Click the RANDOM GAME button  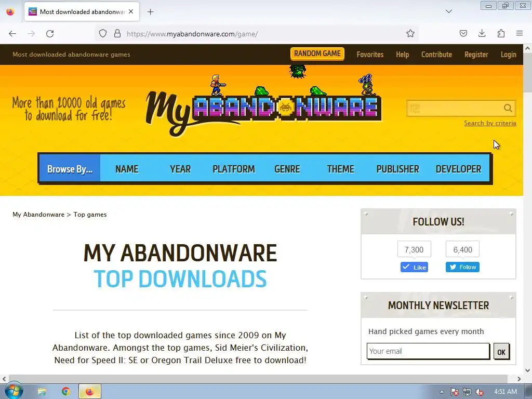[x=317, y=54]
